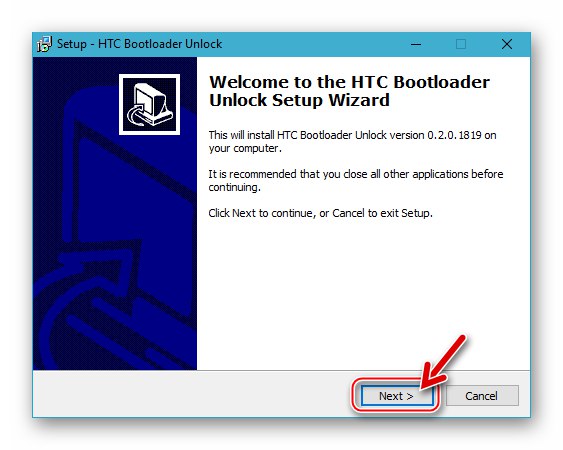Click the window title 'Setup - HTC Bootloader Unlock'

point(139,44)
